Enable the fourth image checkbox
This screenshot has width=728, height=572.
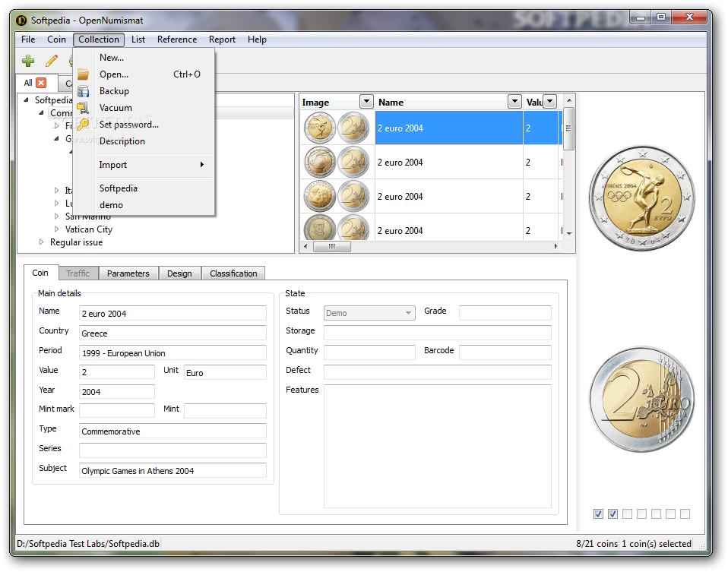[x=641, y=514]
